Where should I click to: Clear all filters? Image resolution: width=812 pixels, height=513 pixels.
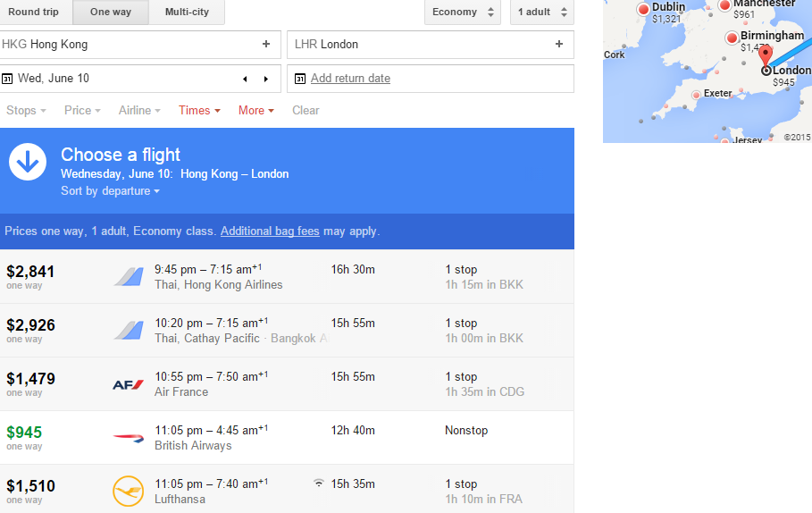coord(306,110)
